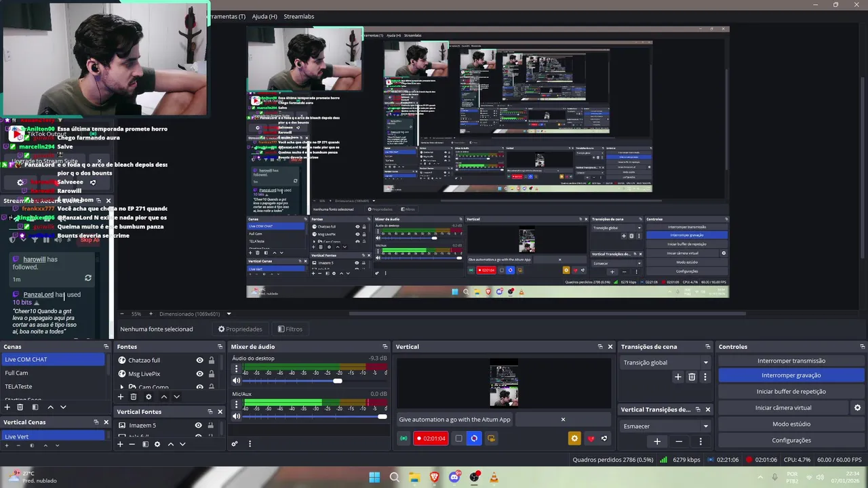The width and height of the screenshot is (868, 488).
Task: Open the Transição global dropdown
Action: click(666, 363)
